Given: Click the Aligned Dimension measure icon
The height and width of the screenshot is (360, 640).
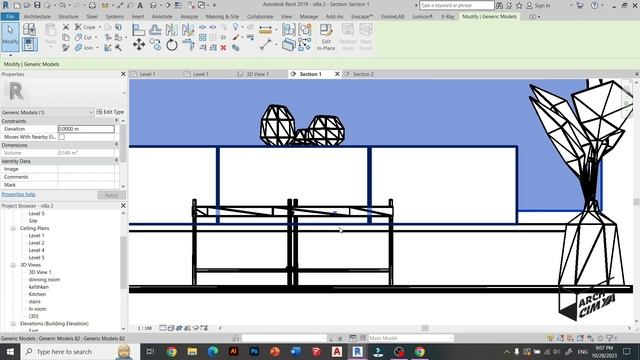Looking at the screenshot, I should click(265, 29).
